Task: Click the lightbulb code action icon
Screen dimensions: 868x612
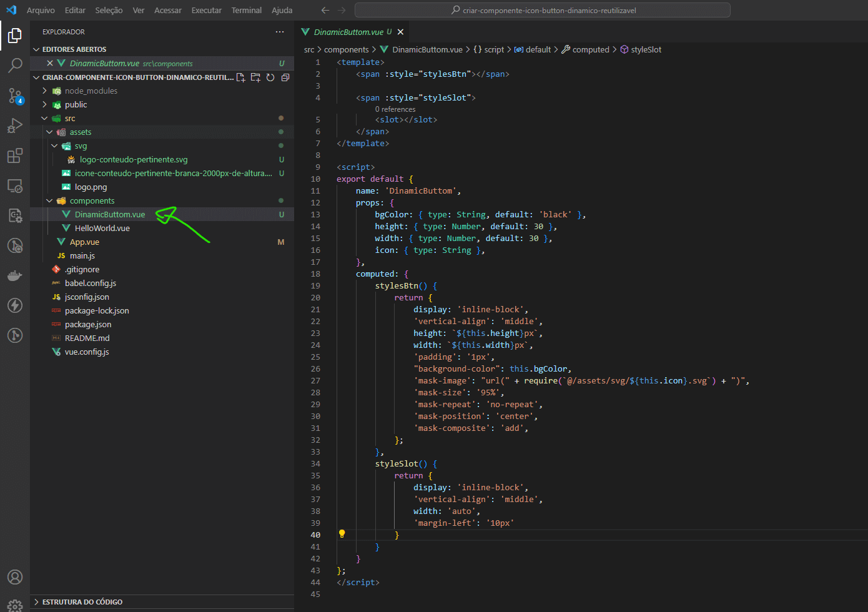Action: (x=342, y=534)
